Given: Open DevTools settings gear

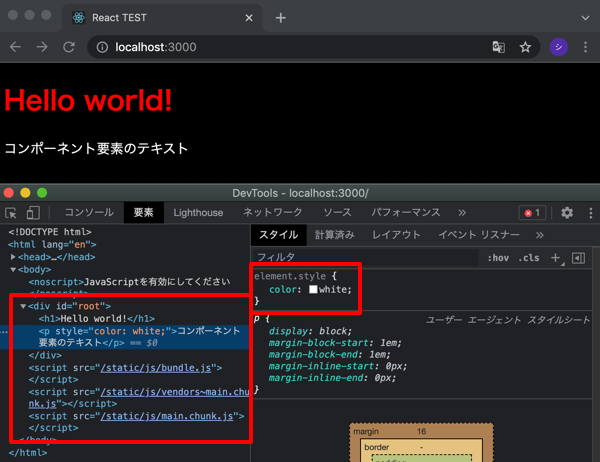Looking at the screenshot, I should (567, 213).
